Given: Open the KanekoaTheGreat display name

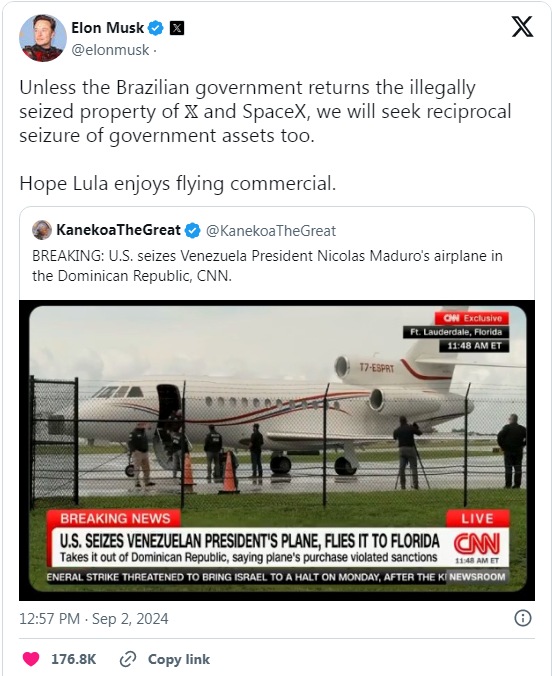Looking at the screenshot, I should 118,230.
